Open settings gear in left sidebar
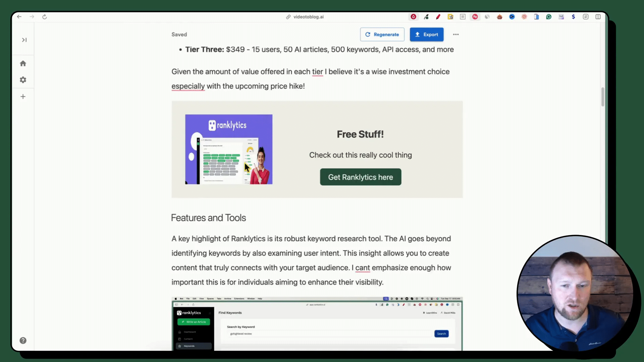Viewport: 644px width, 362px height. [23, 80]
